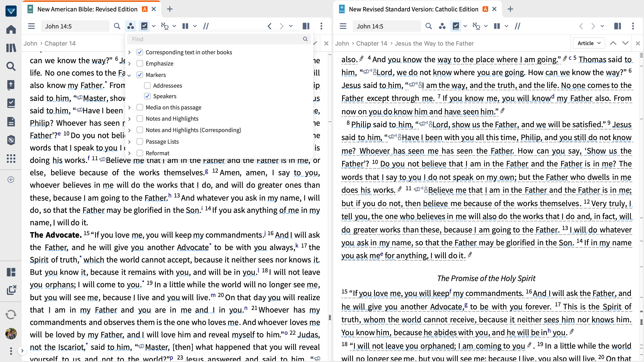Click visual filters icon in NABRE toolbar

click(x=130, y=26)
